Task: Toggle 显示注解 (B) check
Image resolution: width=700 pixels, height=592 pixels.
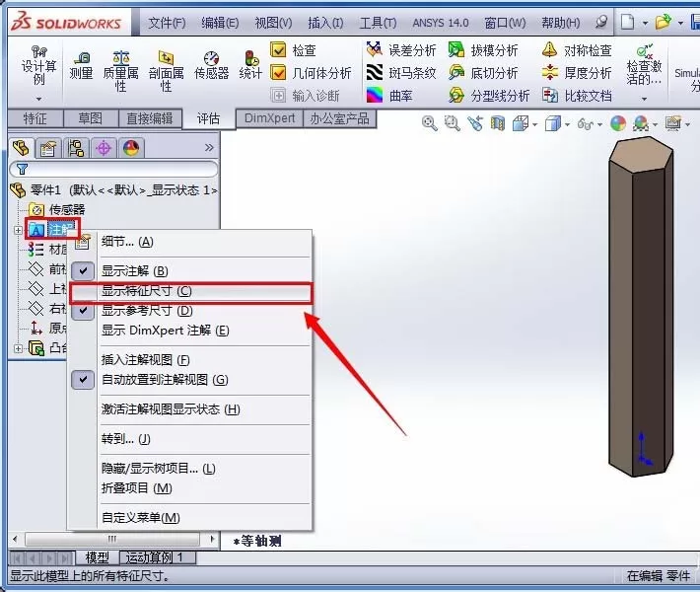Action: [83, 270]
